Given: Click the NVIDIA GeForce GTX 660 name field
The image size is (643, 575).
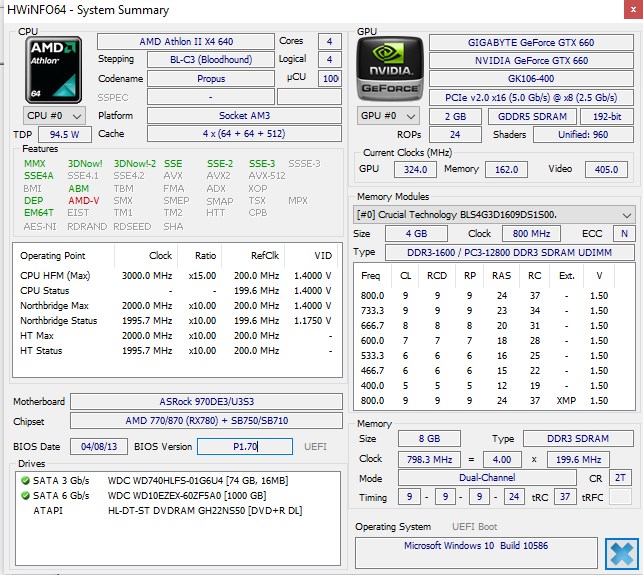Looking at the screenshot, I should tap(531, 61).
